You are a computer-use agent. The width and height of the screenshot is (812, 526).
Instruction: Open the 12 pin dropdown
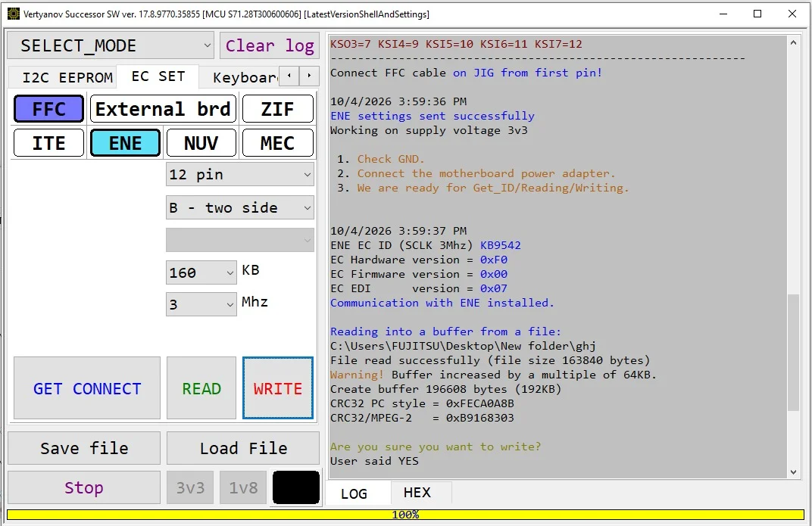pos(240,174)
